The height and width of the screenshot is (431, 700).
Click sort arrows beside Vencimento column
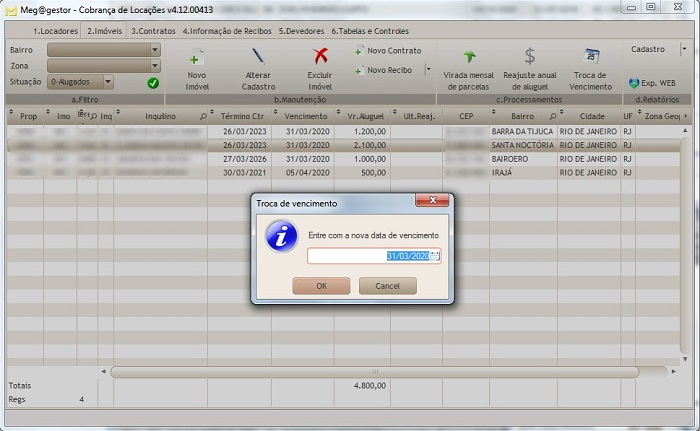click(x=275, y=112)
